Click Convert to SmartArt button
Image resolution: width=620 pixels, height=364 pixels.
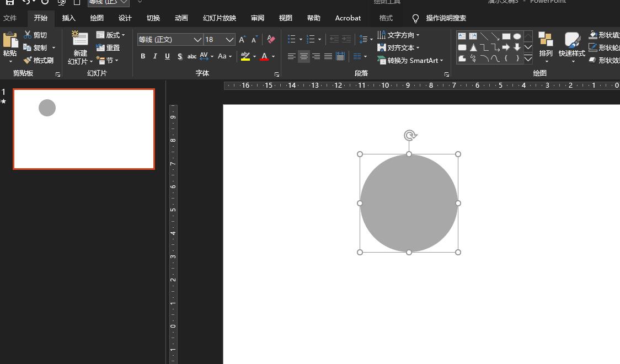pos(410,60)
